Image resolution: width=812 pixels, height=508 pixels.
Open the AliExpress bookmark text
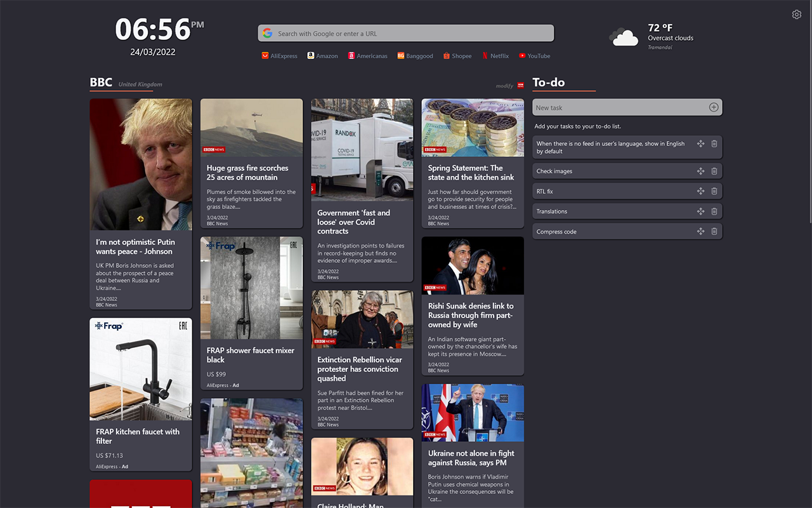(284, 56)
